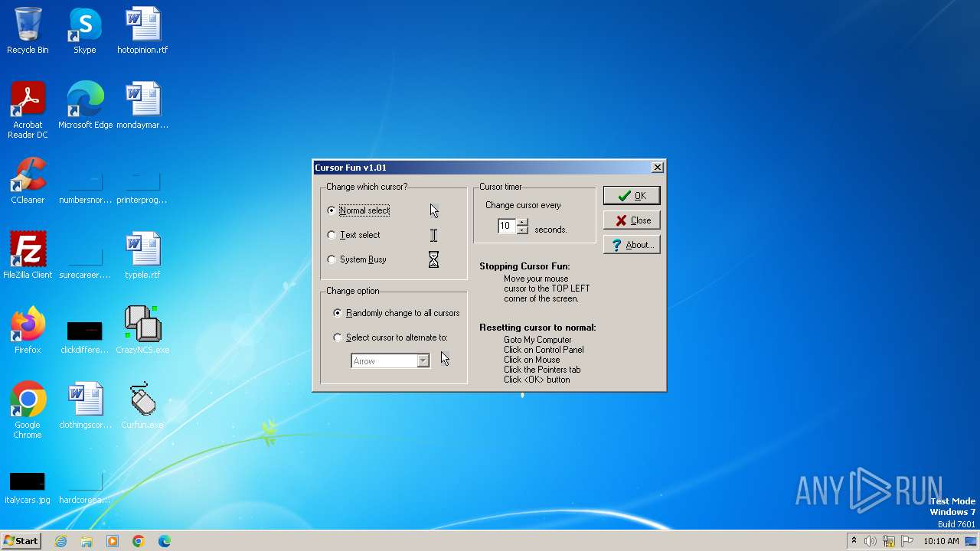Select the Acrobat Reader DC shortcut

point(28,110)
